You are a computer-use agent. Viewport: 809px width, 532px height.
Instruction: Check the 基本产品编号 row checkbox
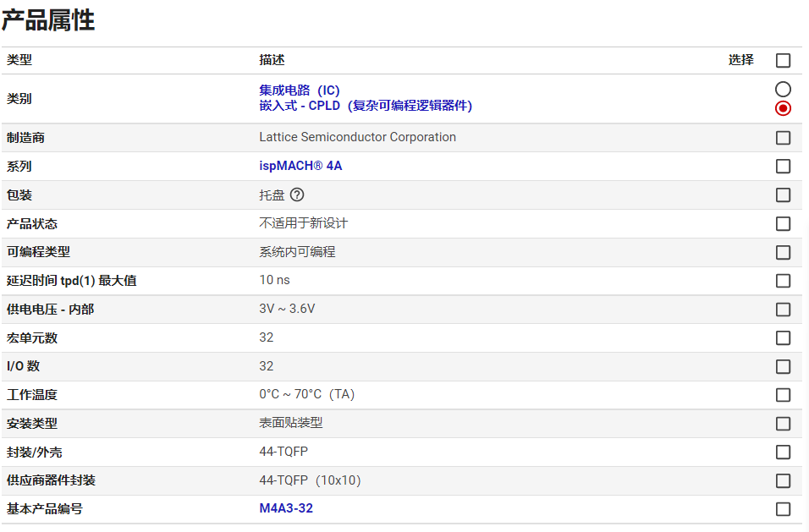pos(783,509)
